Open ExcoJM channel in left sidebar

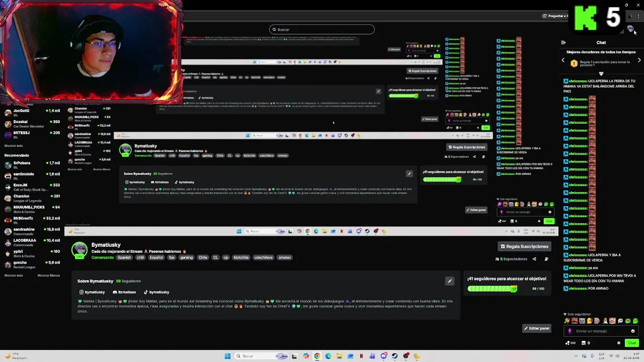coord(31,187)
